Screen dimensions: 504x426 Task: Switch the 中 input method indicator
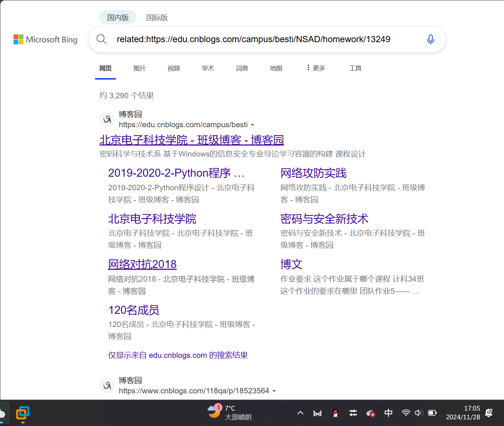coord(388,413)
